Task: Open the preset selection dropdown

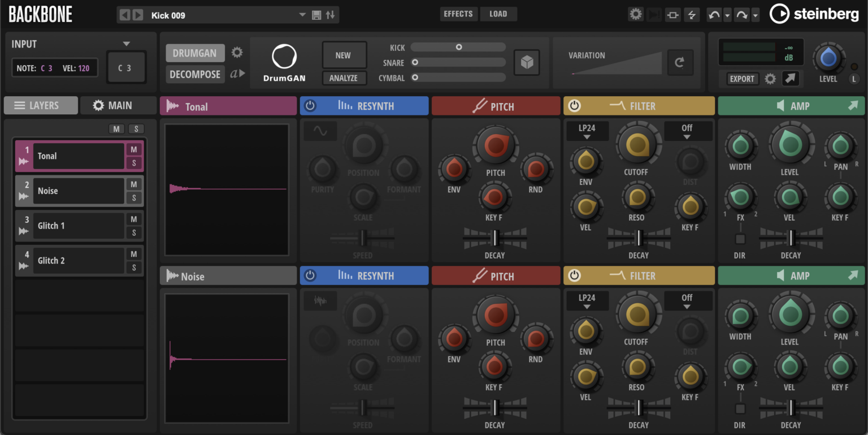Action: [302, 15]
